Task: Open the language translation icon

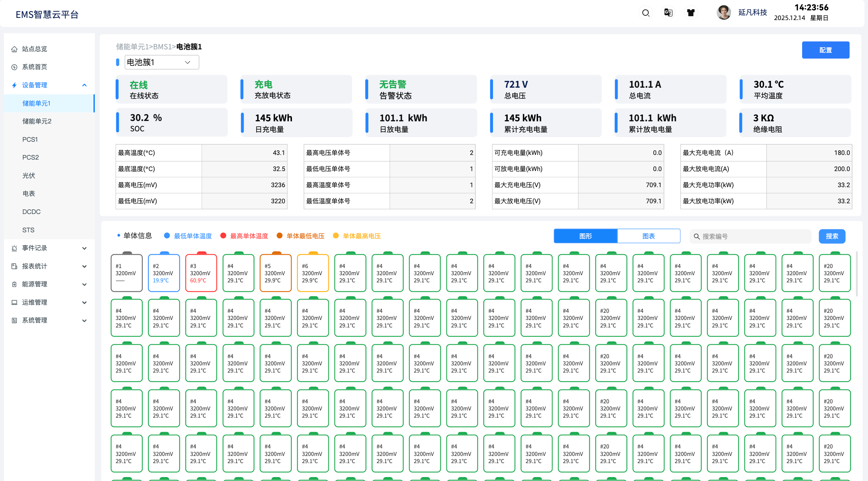Action: pyautogui.click(x=668, y=13)
